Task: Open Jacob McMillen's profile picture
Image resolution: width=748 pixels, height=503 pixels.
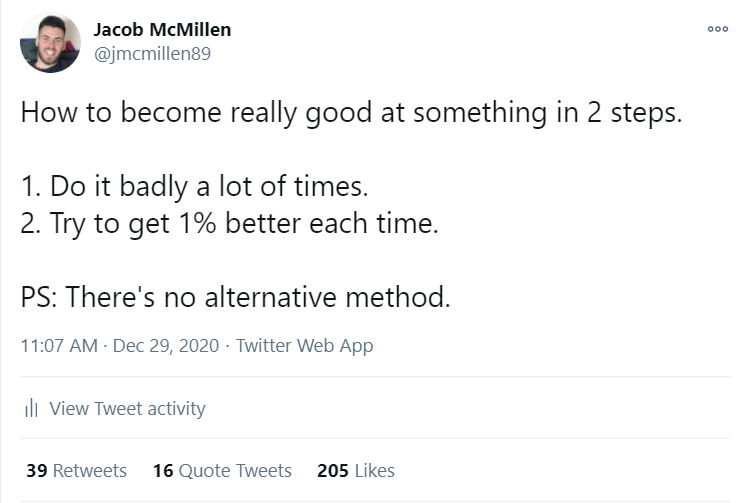Action: click(x=50, y=42)
